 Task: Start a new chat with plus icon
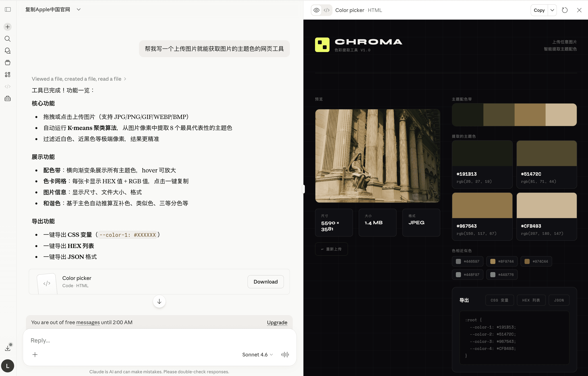pos(8,27)
